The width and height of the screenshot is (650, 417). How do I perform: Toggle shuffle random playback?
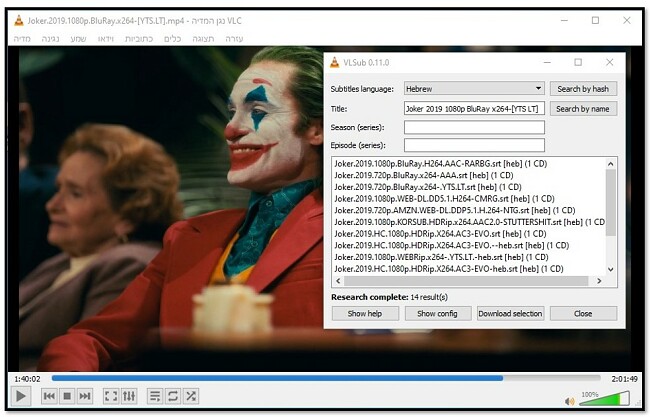(x=191, y=396)
